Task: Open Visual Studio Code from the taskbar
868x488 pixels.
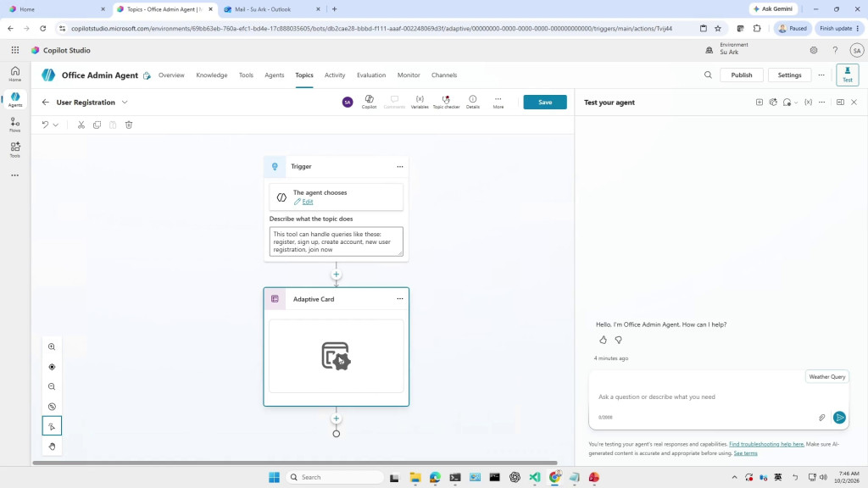Action: click(535, 478)
